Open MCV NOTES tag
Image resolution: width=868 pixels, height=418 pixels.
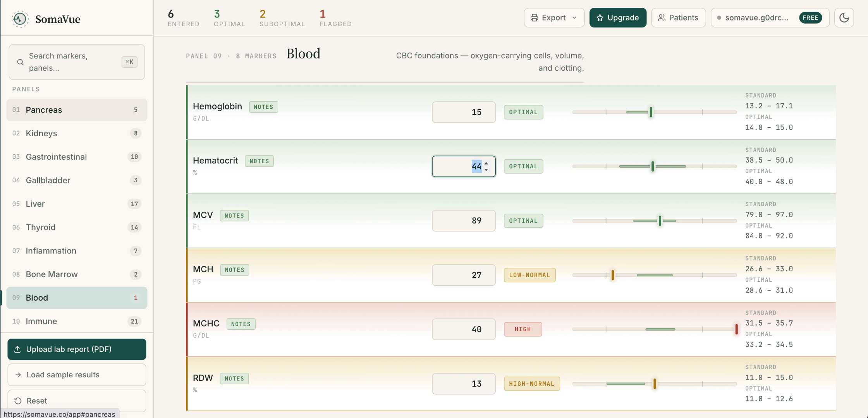click(x=234, y=216)
